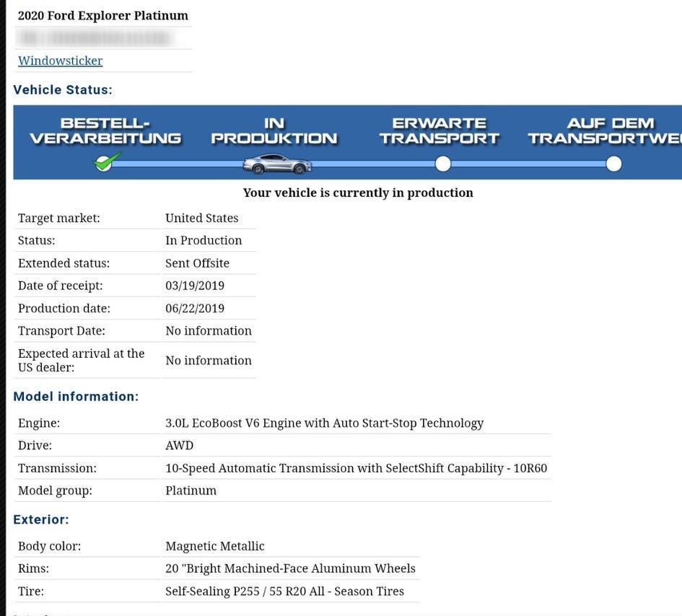This screenshot has width=682, height=616.
Task: Click the 'Status:' label
Action: coord(37,240)
